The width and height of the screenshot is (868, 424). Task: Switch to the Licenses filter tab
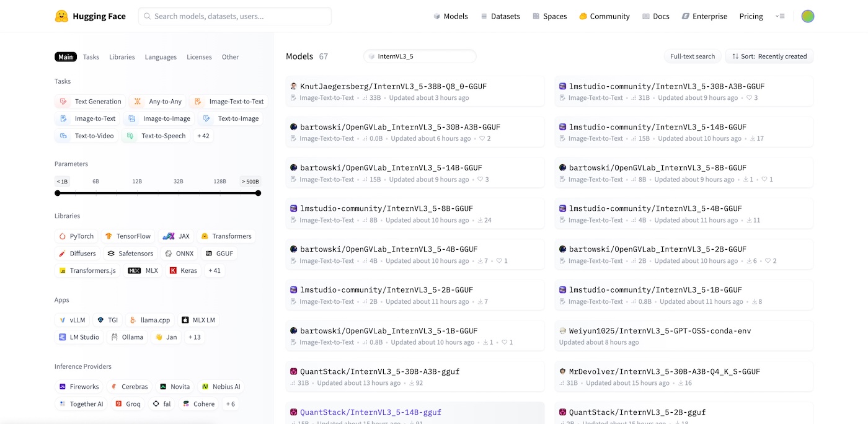click(x=199, y=57)
